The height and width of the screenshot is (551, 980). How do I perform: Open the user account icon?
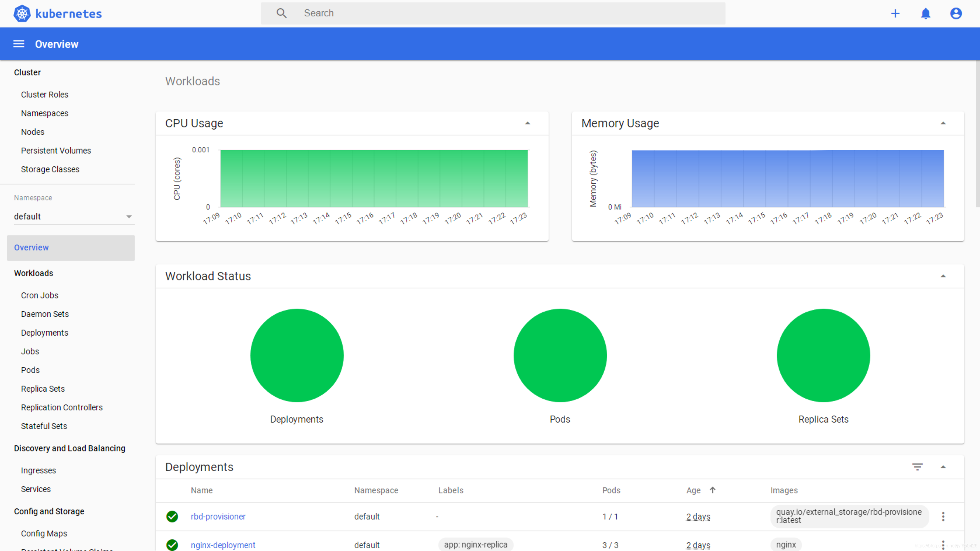point(956,14)
